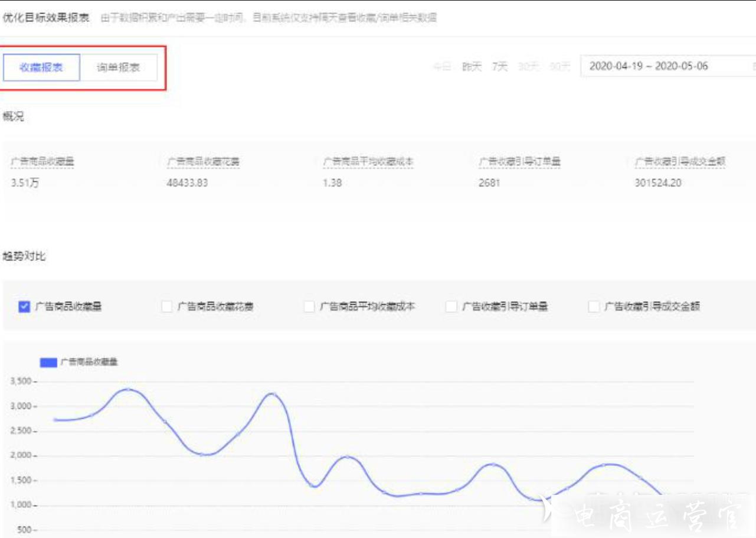The width and height of the screenshot is (756, 538).
Task: Choose the 7天 date range
Action: pos(500,67)
